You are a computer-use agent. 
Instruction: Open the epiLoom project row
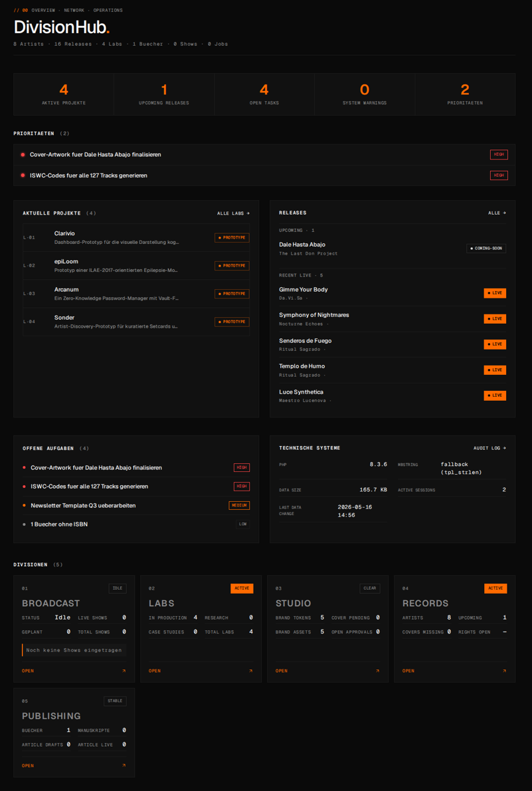click(136, 266)
